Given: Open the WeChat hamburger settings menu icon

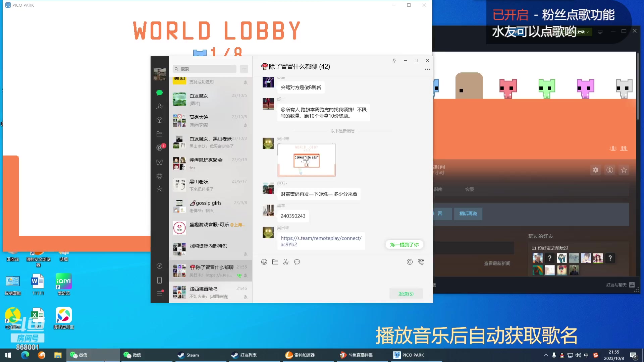Looking at the screenshot, I should 160,294.
